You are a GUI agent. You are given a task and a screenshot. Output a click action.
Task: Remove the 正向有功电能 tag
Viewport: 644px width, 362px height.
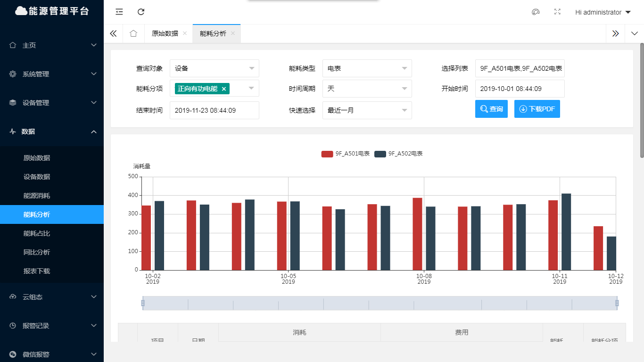click(224, 89)
